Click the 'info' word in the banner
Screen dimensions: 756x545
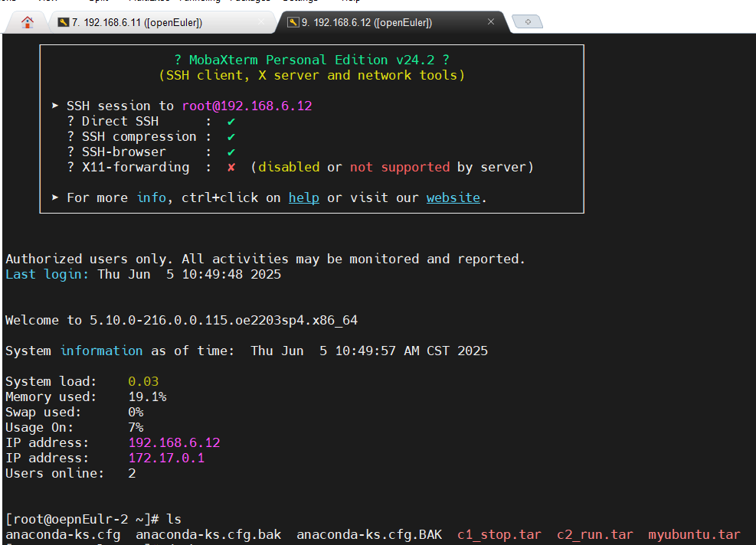pos(152,197)
